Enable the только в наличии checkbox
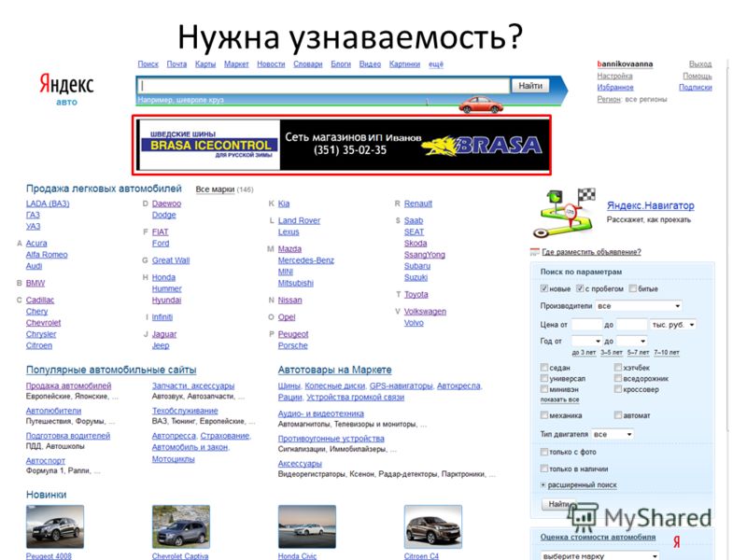The image size is (747, 560). [x=544, y=469]
